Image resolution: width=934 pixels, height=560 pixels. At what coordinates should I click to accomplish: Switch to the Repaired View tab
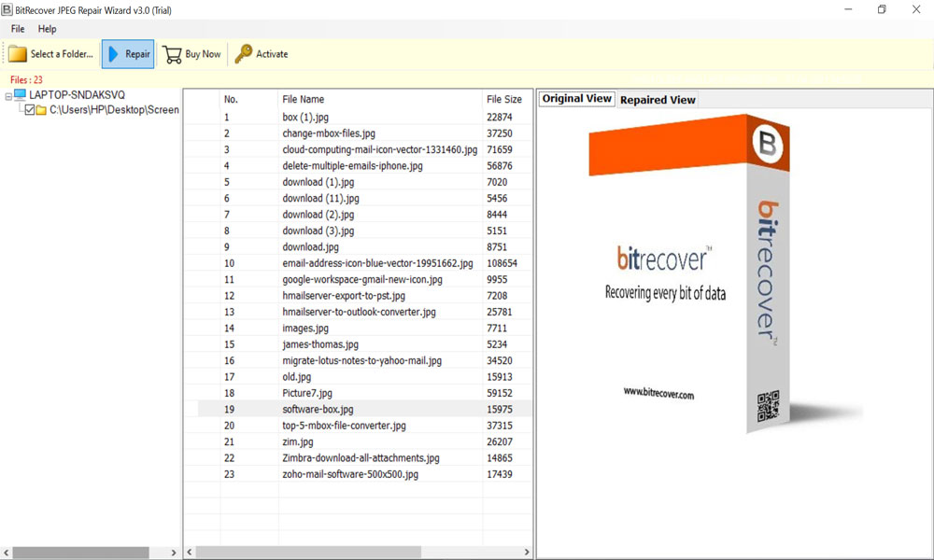658,100
